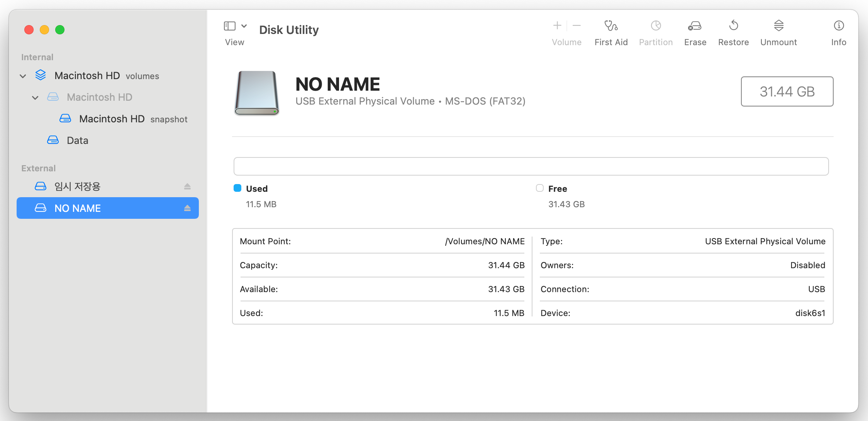Click the Erase toolbar icon
The width and height of the screenshot is (868, 421).
pos(695,26)
